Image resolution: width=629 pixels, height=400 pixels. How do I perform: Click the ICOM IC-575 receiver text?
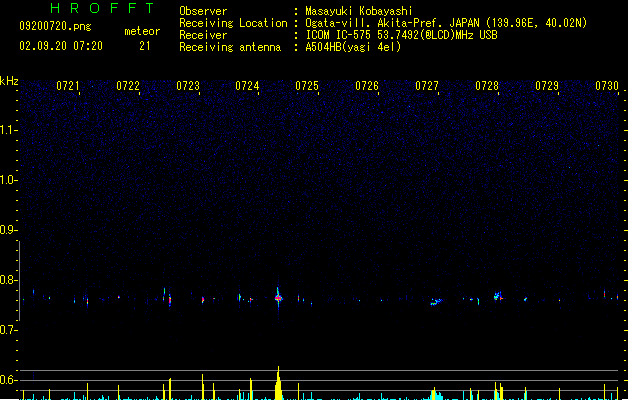tap(401, 35)
